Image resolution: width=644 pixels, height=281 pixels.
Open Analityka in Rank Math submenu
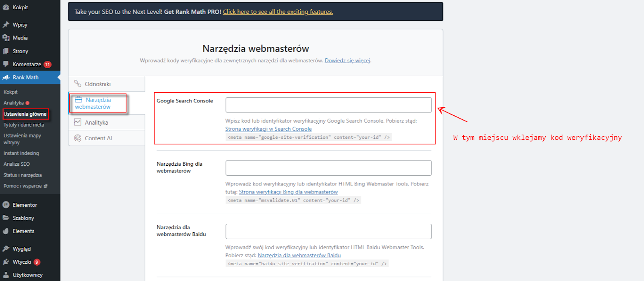click(14, 103)
